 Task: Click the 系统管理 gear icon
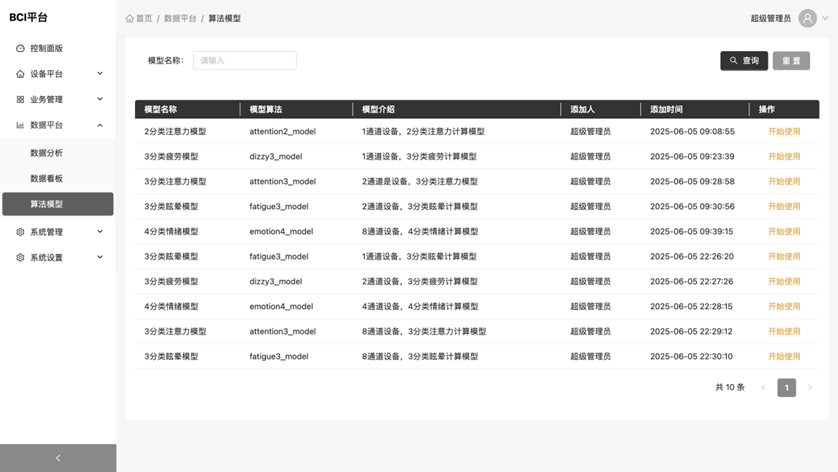point(20,232)
